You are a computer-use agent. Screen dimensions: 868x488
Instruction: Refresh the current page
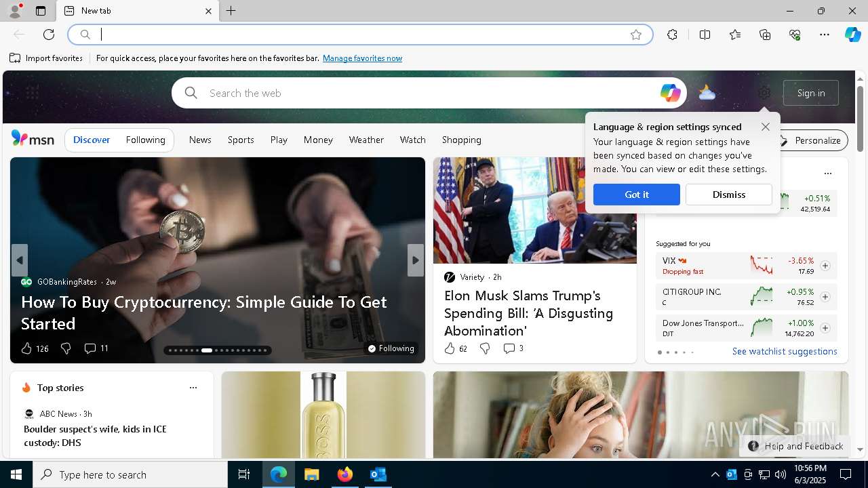[x=49, y=35]
